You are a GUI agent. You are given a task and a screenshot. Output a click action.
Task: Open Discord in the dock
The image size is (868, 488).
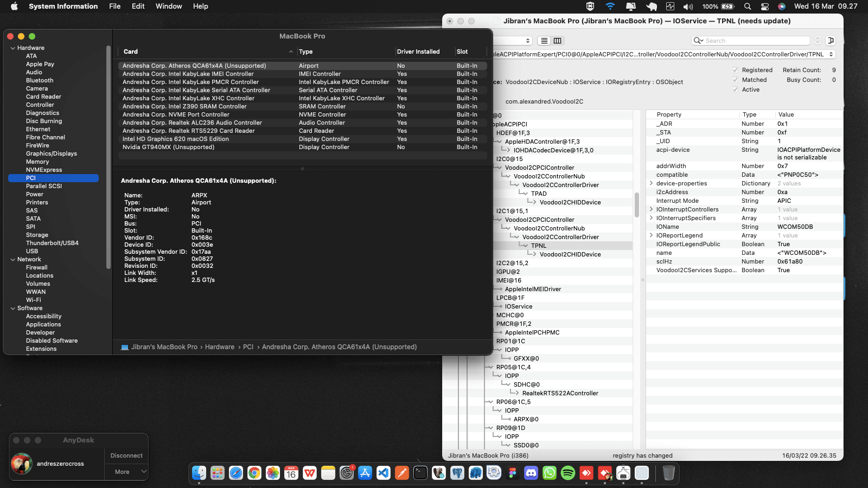531,473
